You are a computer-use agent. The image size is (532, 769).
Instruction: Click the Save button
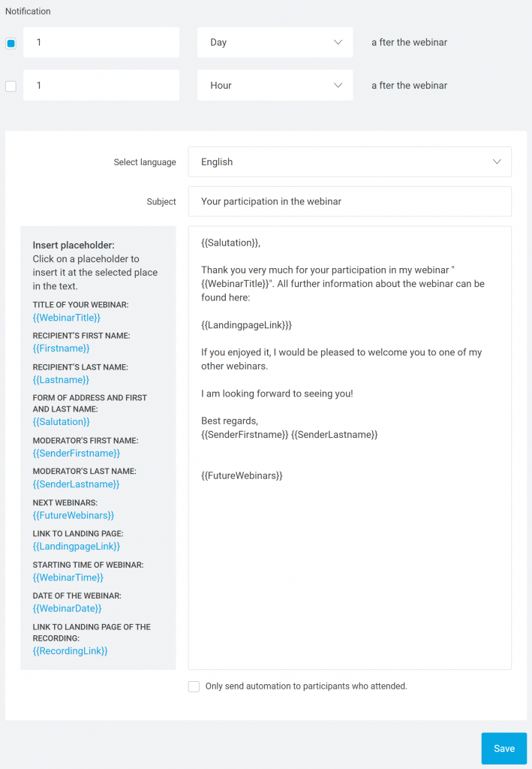(x=504, y=749)
